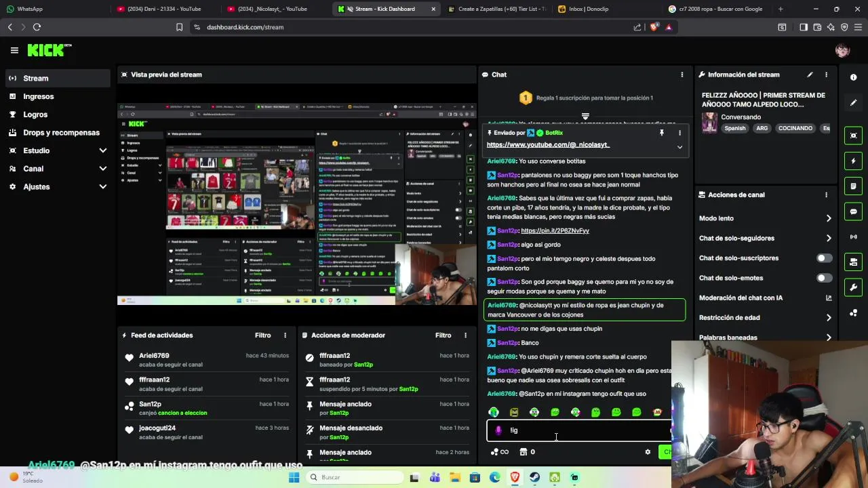The height and width of the screenshot is (488, 868).
Task: Toggle chat panel icon in right rail
Action: click(853, 211)
